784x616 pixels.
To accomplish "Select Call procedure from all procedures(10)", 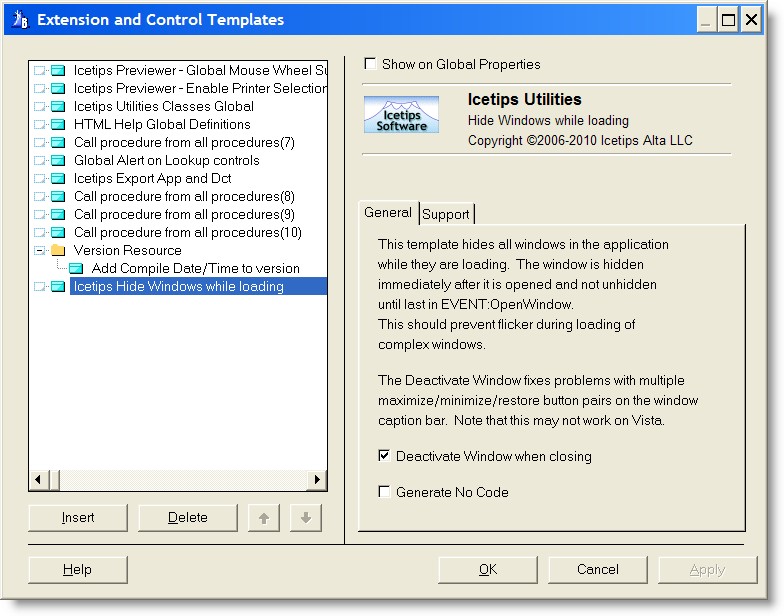I will tap(188, 232).
